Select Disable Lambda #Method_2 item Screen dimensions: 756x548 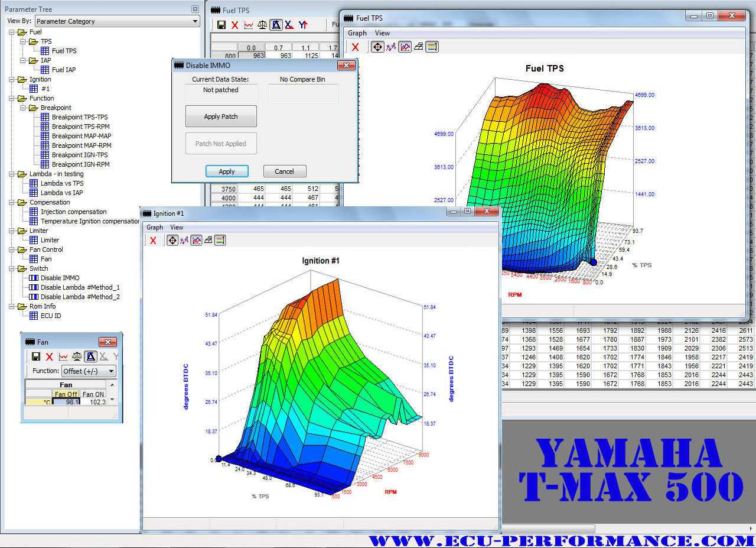[80, 297]
